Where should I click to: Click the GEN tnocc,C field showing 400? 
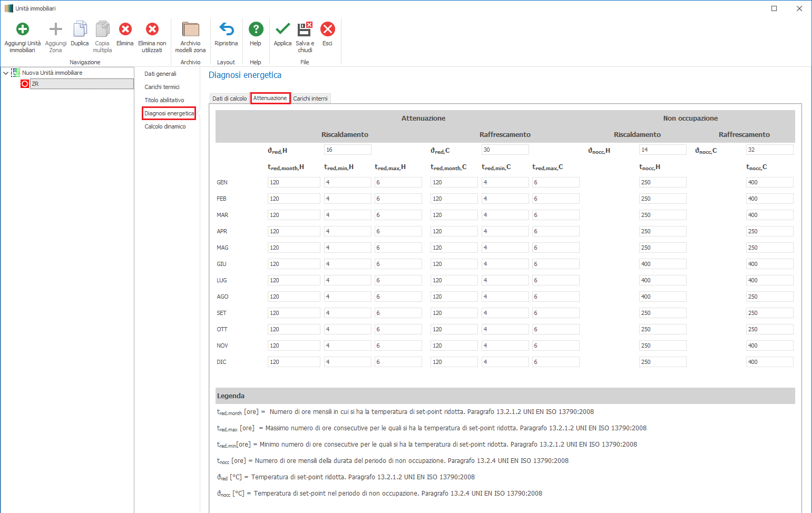[x=769, y=183]
